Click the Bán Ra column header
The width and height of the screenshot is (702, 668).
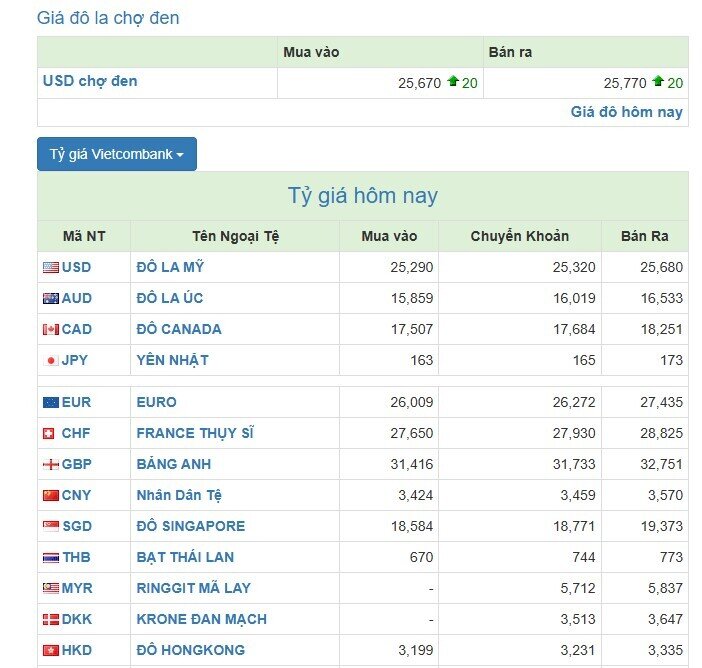point(645,236)
